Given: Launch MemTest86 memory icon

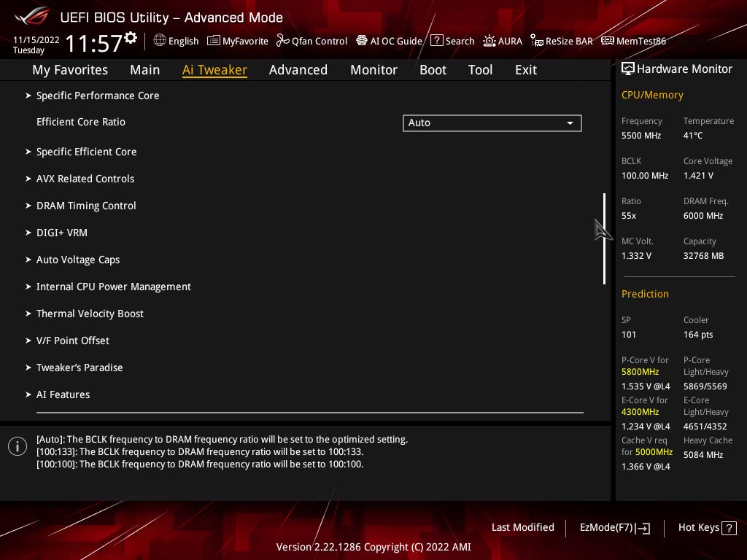Looking at the screenshot, I should coord(608,41).
